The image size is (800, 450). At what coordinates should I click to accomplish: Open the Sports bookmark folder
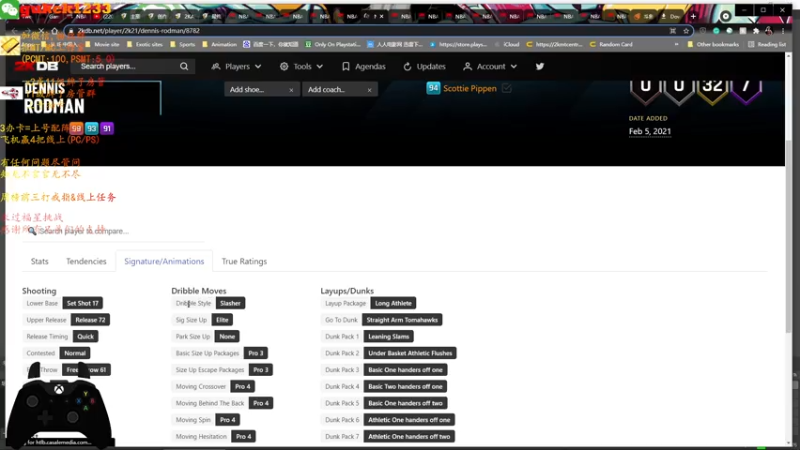(x=183, y=44)
